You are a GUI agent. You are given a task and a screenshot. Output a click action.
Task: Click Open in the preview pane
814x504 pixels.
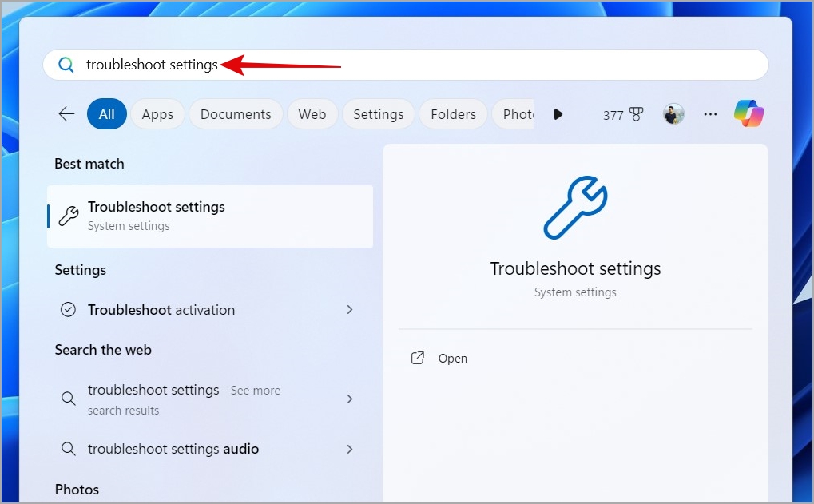pyautogui.click(x=453, y=359)
